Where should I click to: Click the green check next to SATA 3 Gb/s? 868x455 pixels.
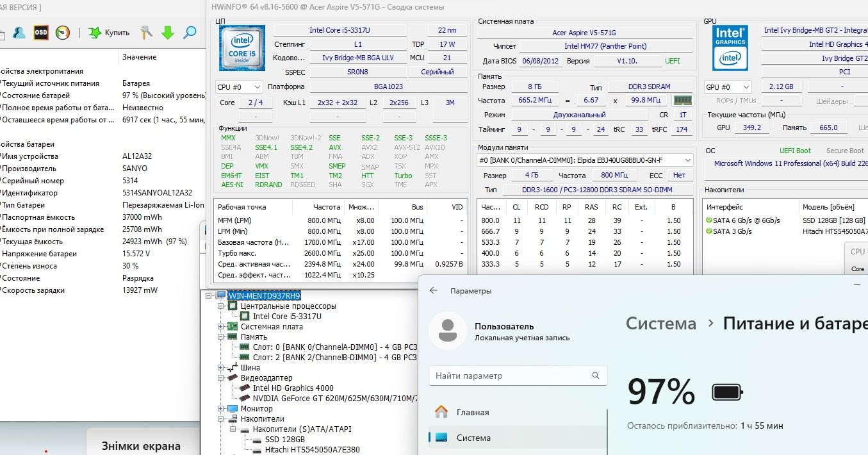(708, 231)
